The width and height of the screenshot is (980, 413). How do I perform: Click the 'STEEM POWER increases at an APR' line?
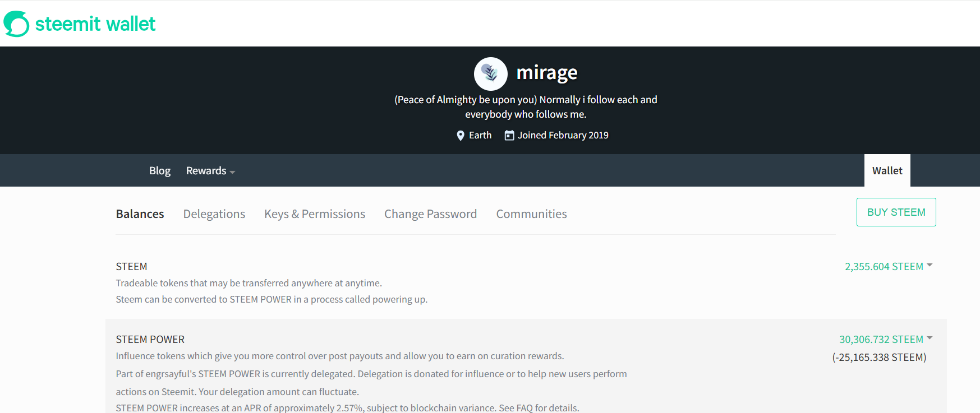(x=348, y=408)
